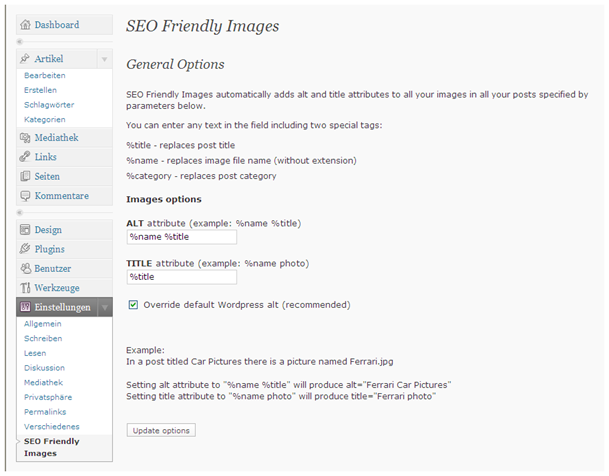Click the Design layout icon
This screenshot has height=476, width=609.
pos(25,230)
